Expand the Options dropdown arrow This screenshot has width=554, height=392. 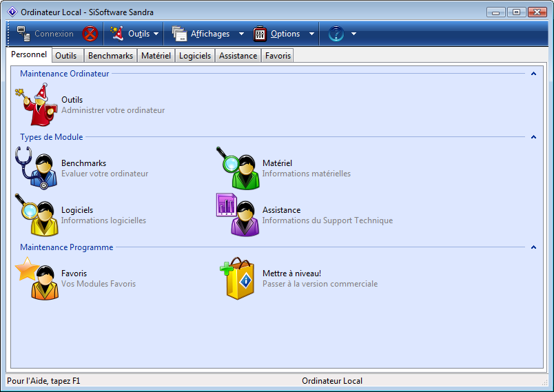point(311,34)
